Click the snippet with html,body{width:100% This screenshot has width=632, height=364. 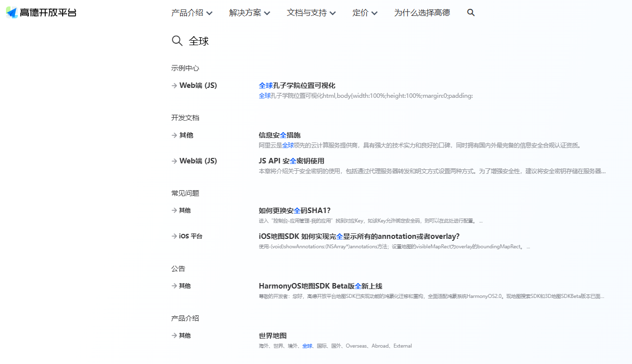tap(365, 96)
